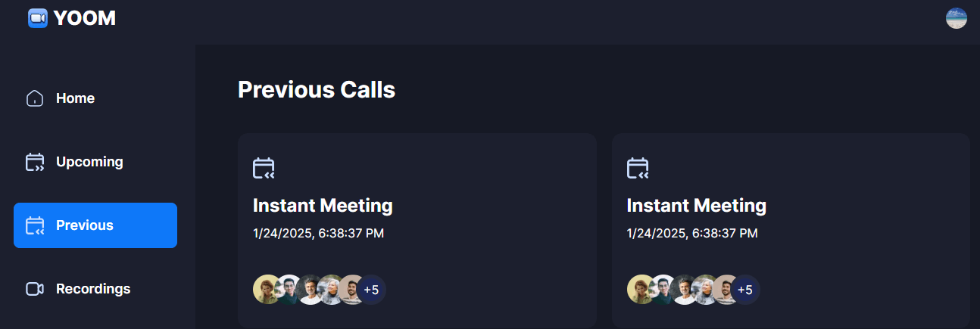Viewport: 980px width, 329px height.
Task: Open the user profile avatar
Action: (957, 18)
